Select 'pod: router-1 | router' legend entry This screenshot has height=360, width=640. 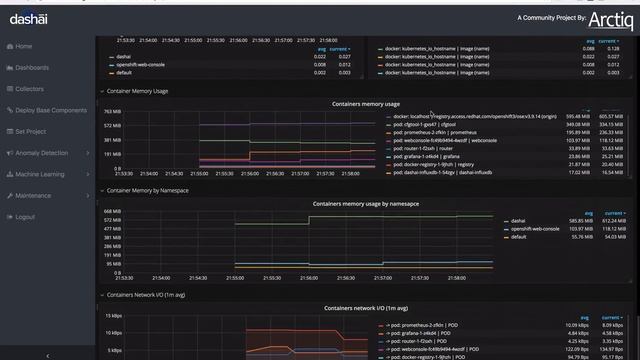(x=422, y=149)
